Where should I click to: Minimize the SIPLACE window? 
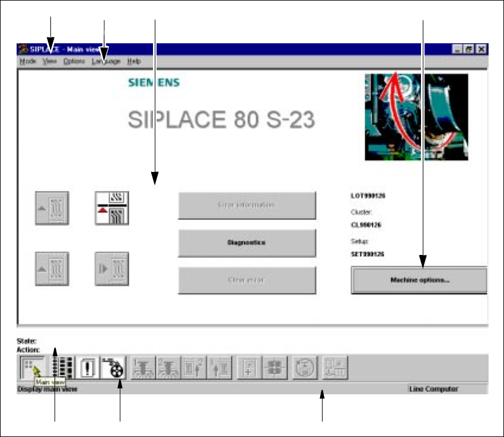tap(457, 49)
